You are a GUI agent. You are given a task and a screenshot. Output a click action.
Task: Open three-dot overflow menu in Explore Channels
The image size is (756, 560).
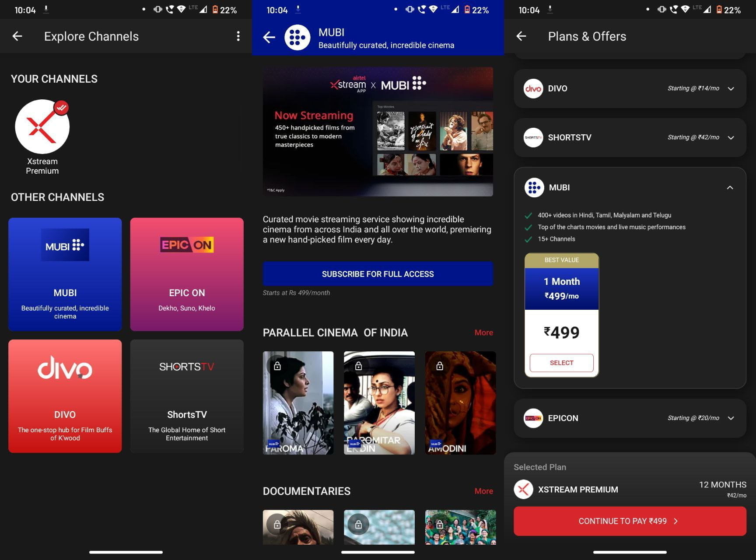tap(238, 36)
